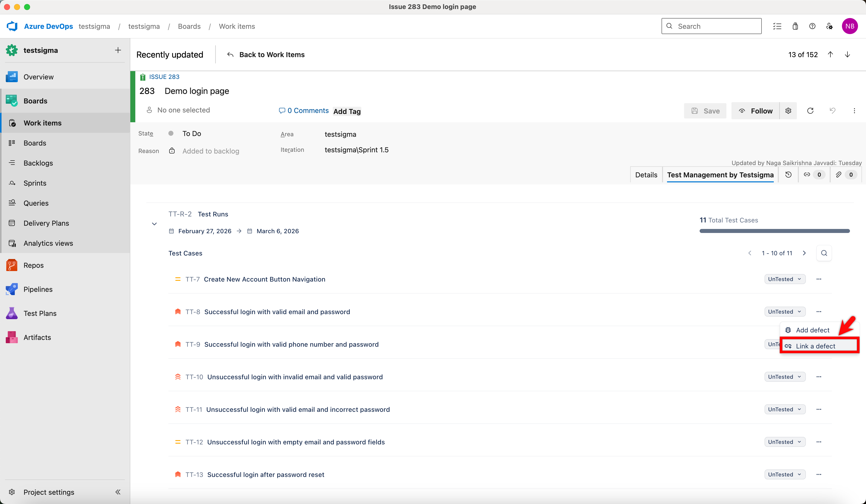866x504 pixels.
Task: Open the Help question mark icon
Action: [812, 26]
